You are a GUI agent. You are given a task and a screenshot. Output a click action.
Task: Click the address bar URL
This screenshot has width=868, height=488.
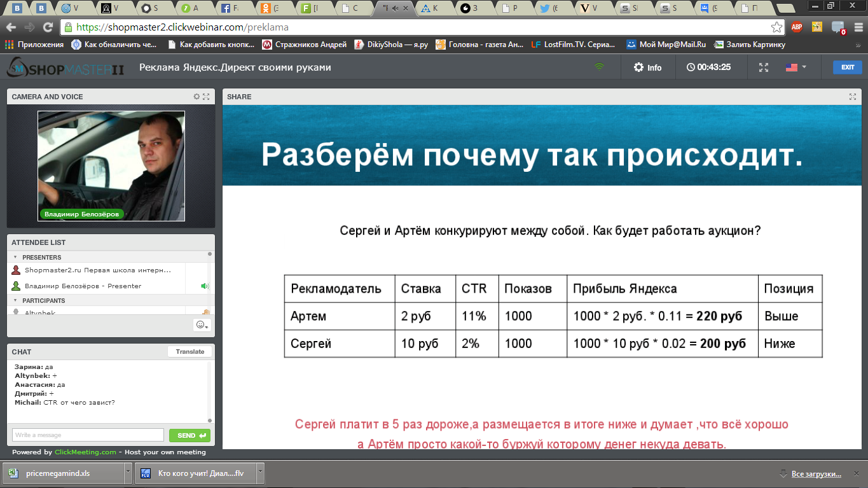click(182, 27)
